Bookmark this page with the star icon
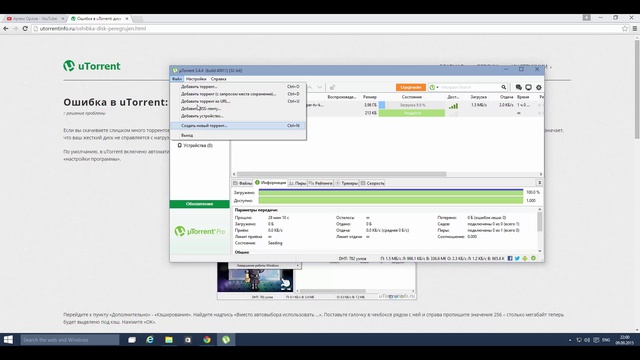640x360 pixels. (624, 29)
